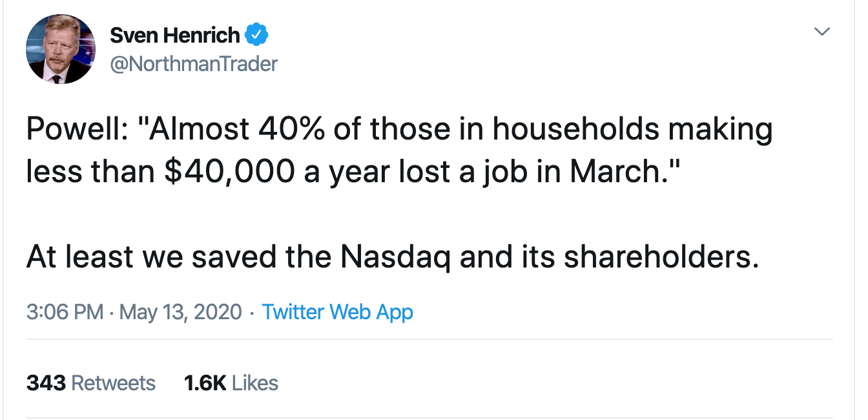Image resolution: width=868 pixels, height=420 pixels.
Task: Click the May 13, 2020 date
Action: tap(181, 313)
